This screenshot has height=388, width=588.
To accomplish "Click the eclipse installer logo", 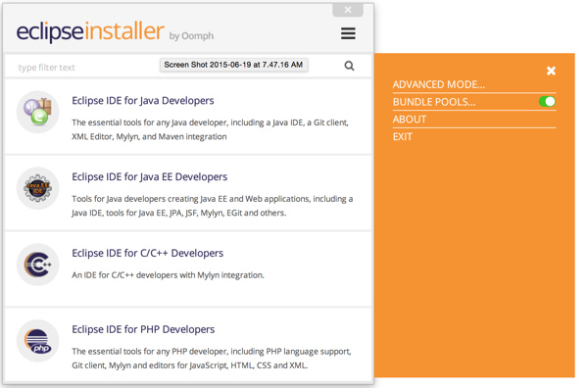I will click(x=90, y=31).
